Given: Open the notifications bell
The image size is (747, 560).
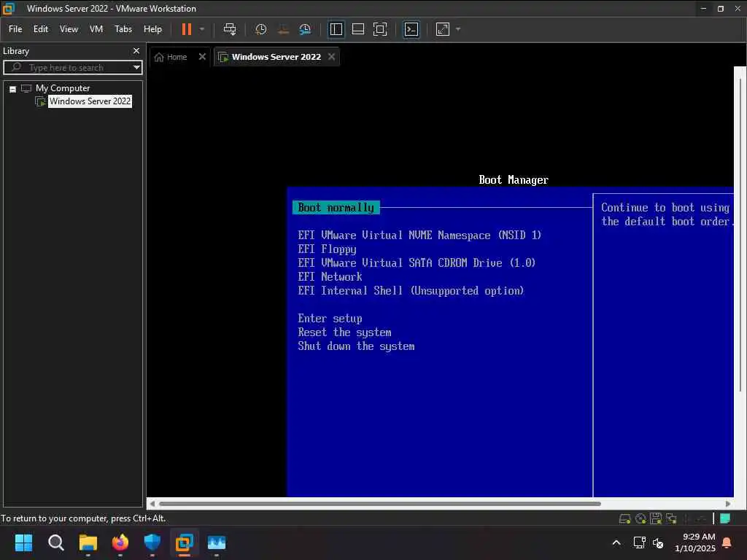Looking at the screenshot, I should point(727,542).
